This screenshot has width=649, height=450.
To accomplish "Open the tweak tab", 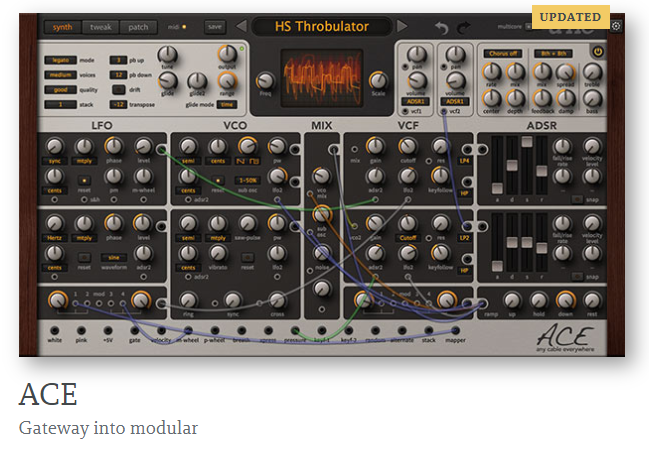I will point(101,27).
